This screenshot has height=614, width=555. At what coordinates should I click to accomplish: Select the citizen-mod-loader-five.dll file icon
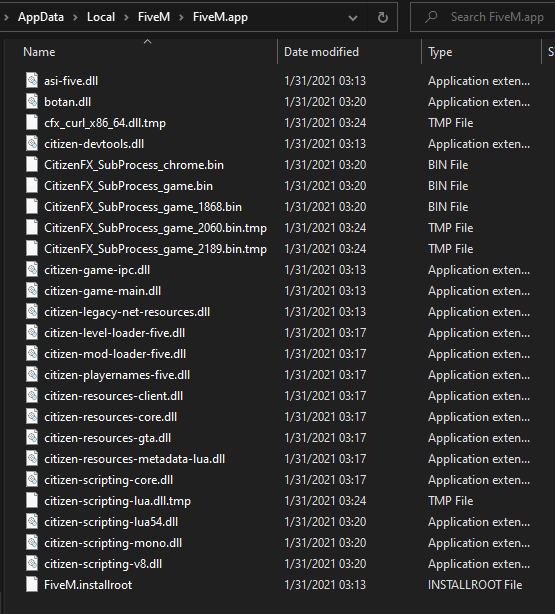tap(32, 354)
